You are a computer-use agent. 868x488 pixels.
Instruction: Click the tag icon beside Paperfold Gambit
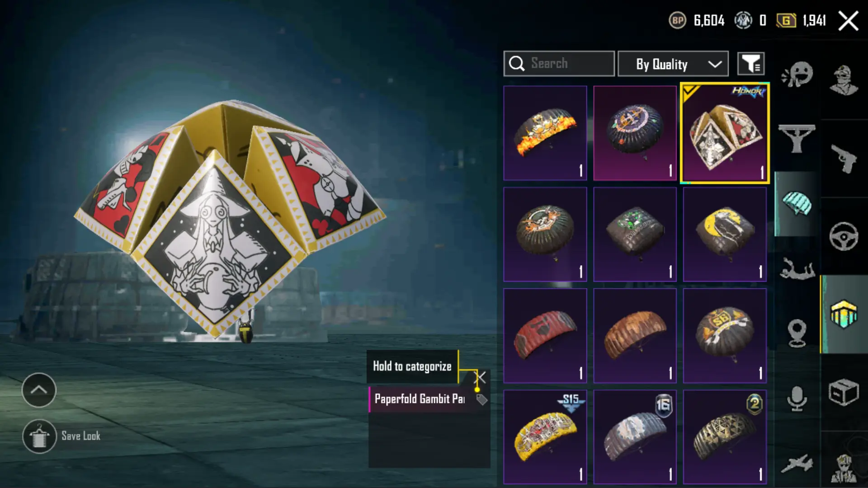coord(481,399)
